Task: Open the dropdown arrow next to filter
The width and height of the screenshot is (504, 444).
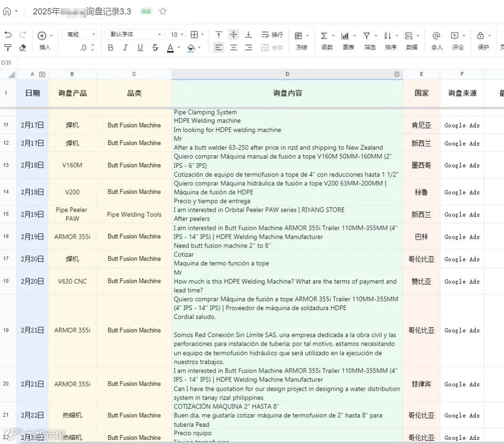Action: (x=376, y=35)
